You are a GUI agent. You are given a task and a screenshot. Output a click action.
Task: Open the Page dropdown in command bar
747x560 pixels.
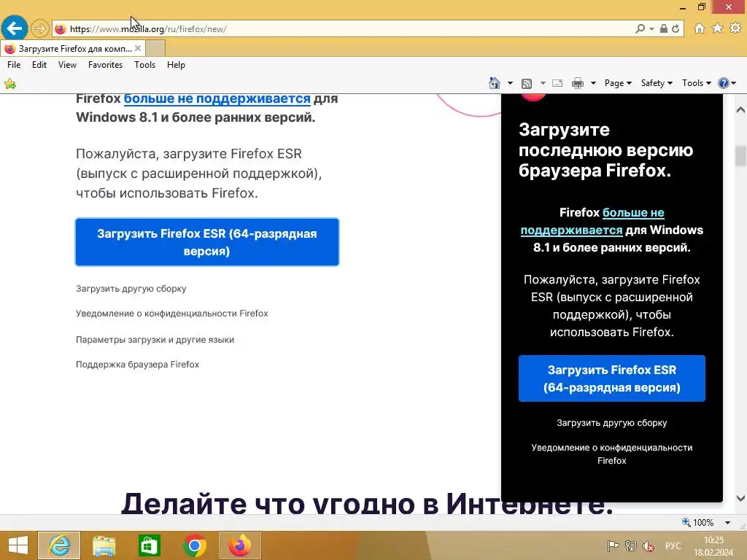[x=618, y=83]
